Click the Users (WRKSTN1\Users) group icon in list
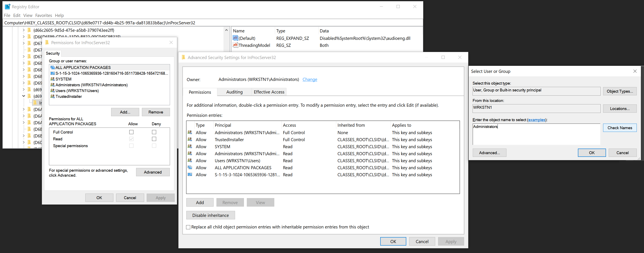This screenshot has height=253, width=644. pyautogui.click(x=52, y=90)
